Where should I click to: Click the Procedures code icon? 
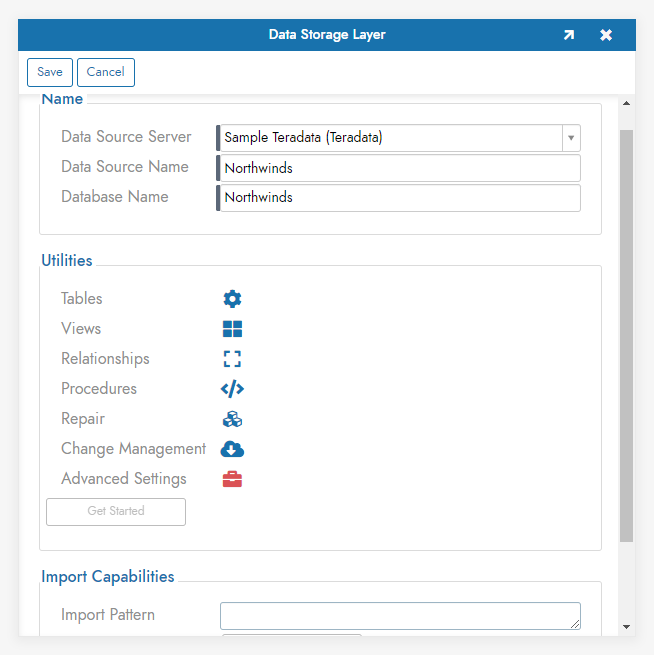tap(232, 389)
